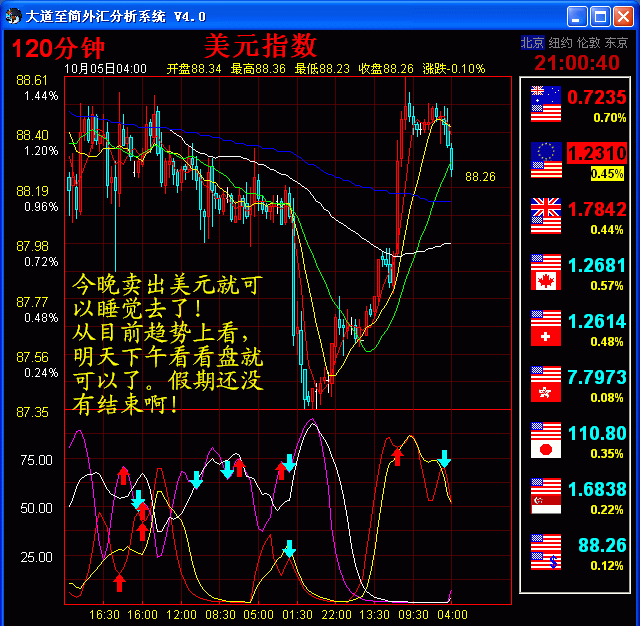The height and width of the screenshot is (626, 640).
Task: Select the USD/CHF flag pair icon
Action: pyautogui.click(x=546, y=328)
